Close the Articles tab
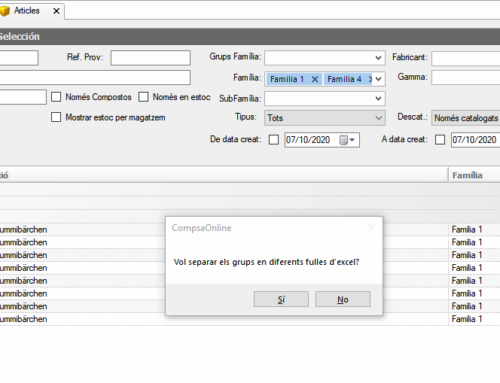Viewport: 500px width, 383px height. pyautogui.click(x=56, y=11)
